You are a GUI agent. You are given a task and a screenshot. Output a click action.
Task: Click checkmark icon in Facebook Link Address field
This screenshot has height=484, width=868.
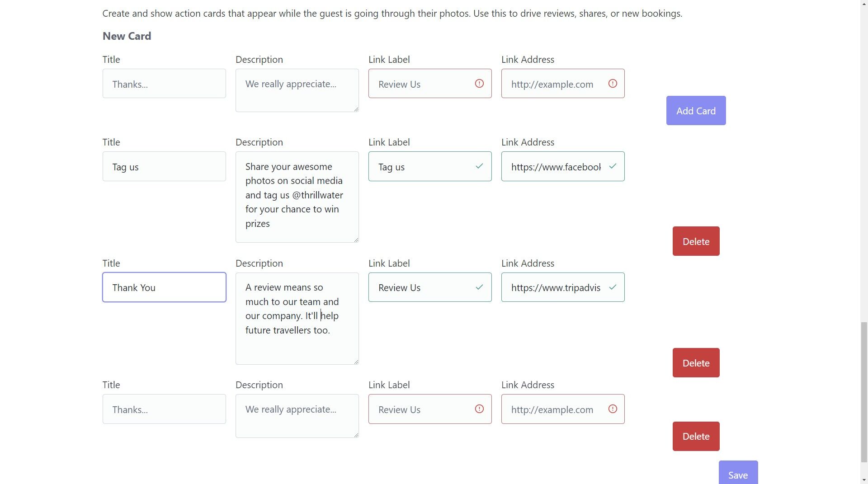(x=613, y=166)
